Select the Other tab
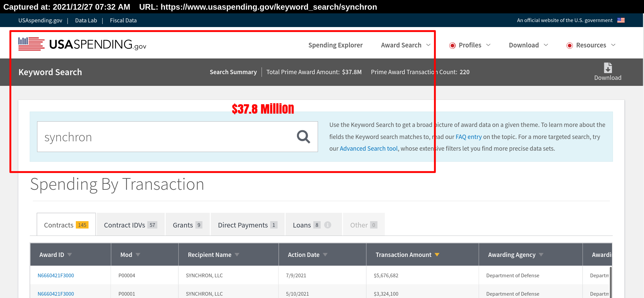This screenshot has height=298, width=644. tap(364, 225)
